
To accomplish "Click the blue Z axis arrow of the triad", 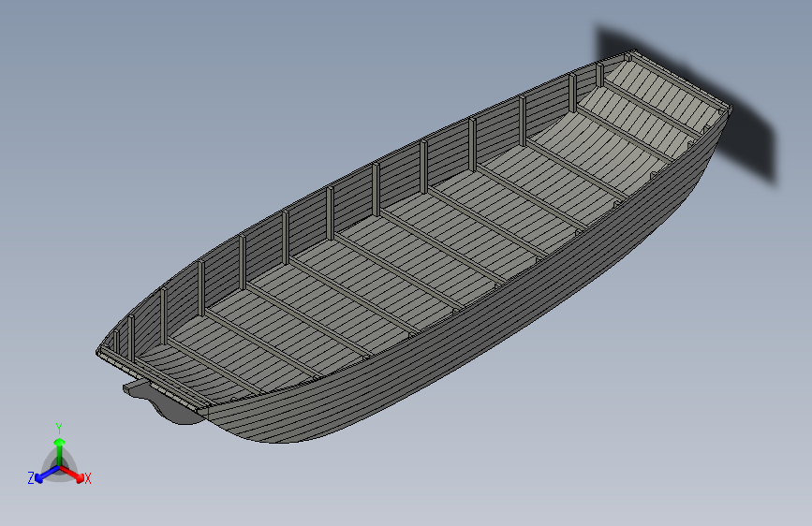I will [x=47, y=475].
